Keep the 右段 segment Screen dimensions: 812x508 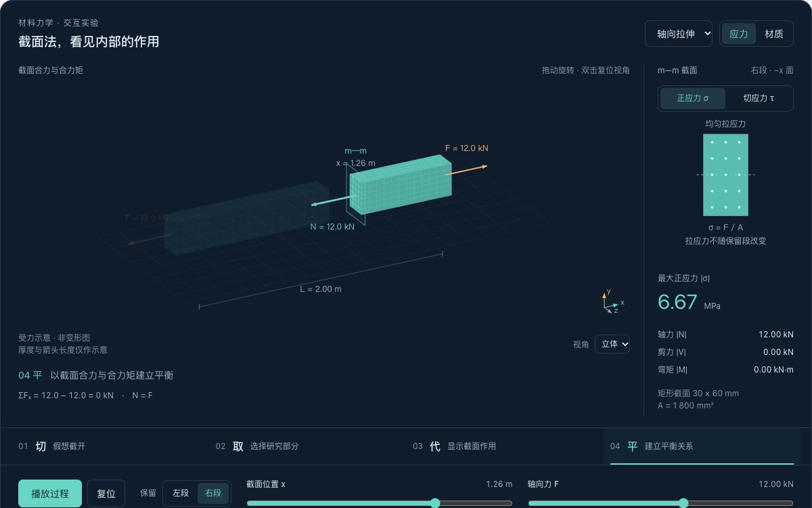[x=213, y=493]
